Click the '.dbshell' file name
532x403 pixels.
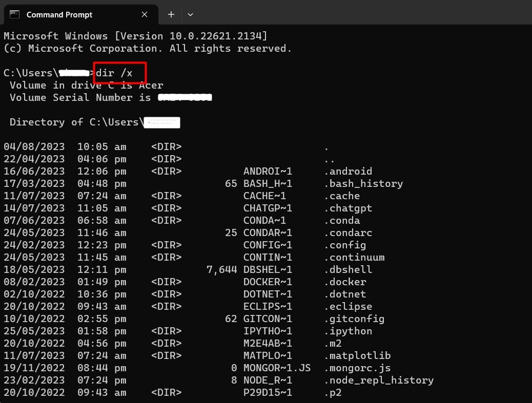tap(348, 269)
